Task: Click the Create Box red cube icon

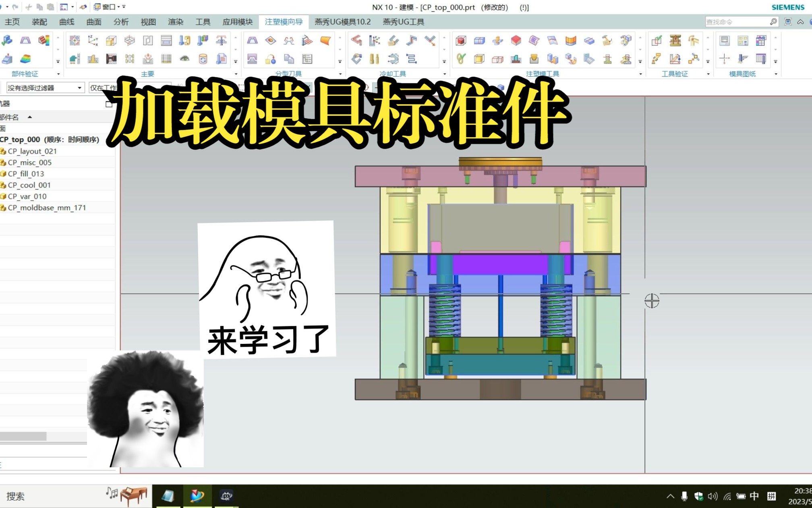Action: point(461,40)
